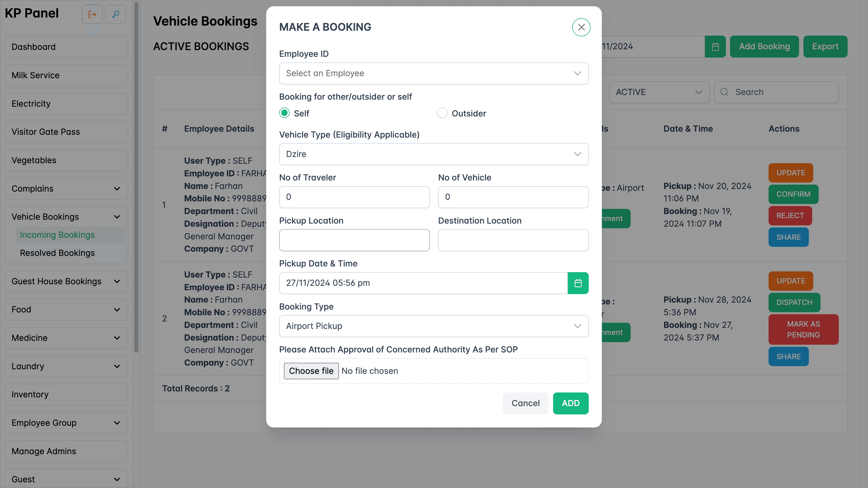Click inside the Pickup Location field
Viewport: 868px width, 488px height.
[354, 240]
